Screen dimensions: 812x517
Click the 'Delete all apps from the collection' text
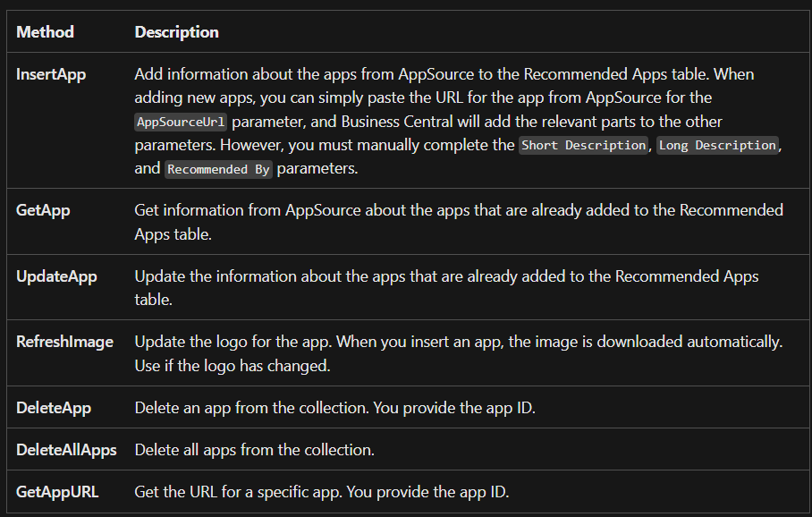click(x=254, y=450)
